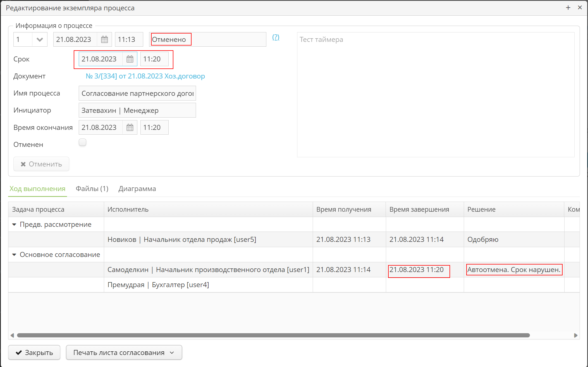Close the process editing dialog

(580, 8)
